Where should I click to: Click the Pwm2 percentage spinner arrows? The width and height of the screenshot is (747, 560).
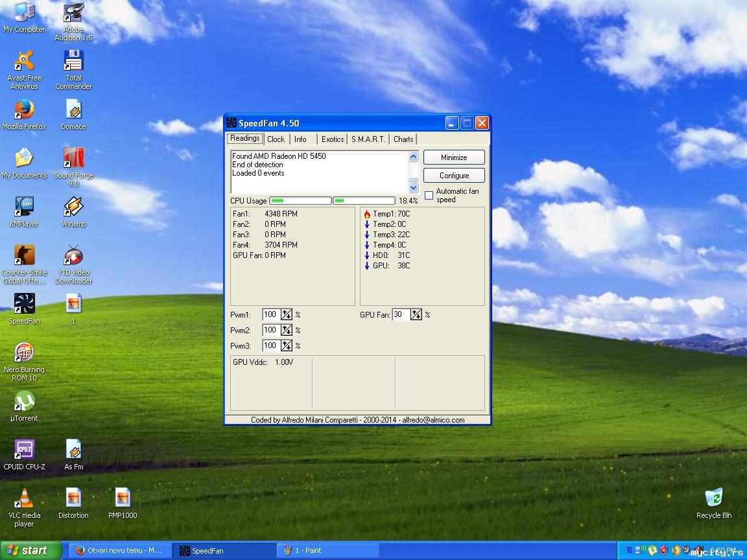pyautogui.click(x=287, y=330)
